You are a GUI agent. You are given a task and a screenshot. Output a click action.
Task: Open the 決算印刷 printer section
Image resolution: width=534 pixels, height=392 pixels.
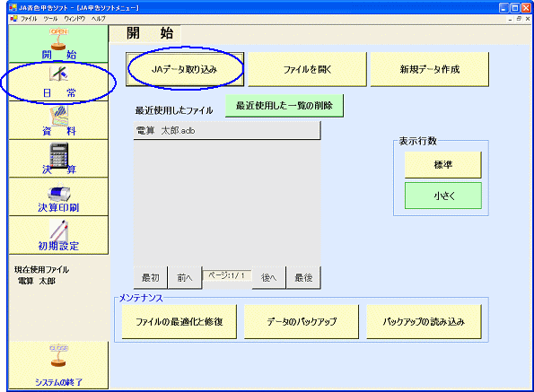pos(58,196)
